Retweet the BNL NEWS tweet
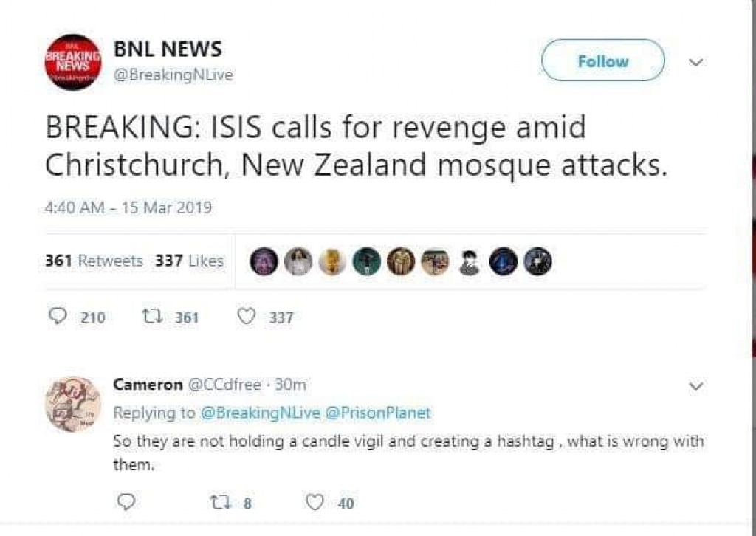 point(150,317)
